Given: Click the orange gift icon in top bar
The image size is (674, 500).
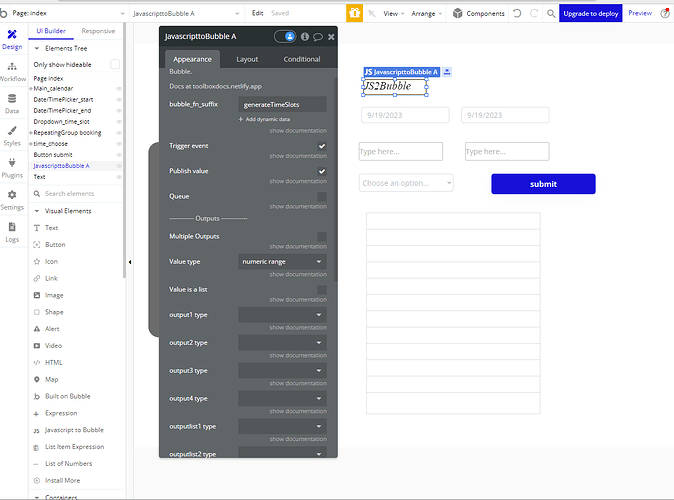Looking at the screenshot, I should click(x=355, y=13).
